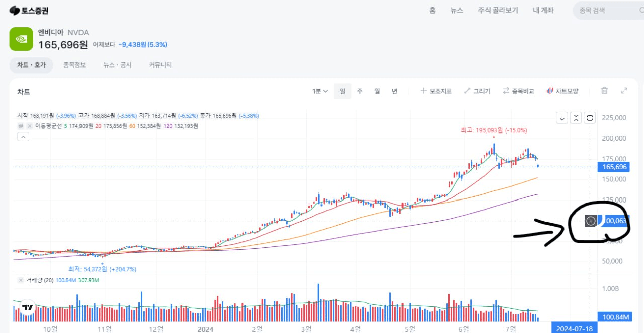Click the 307.93M volume average value
This screenshot has width=644, height=333.
coord(89,280)
